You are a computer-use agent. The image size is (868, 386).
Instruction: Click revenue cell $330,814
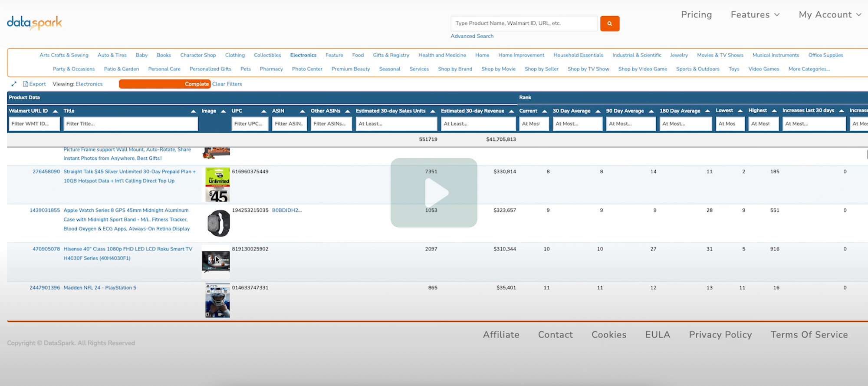505,172
